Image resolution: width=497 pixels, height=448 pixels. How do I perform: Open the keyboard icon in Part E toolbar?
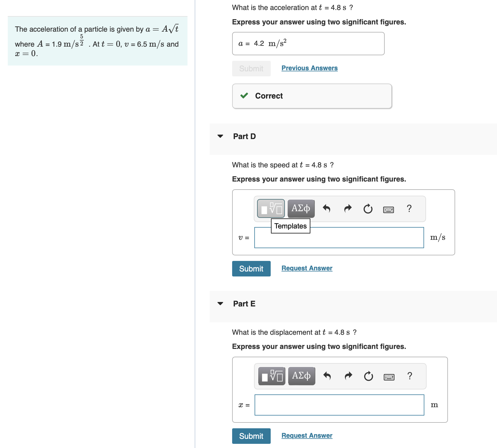point(389,377)
